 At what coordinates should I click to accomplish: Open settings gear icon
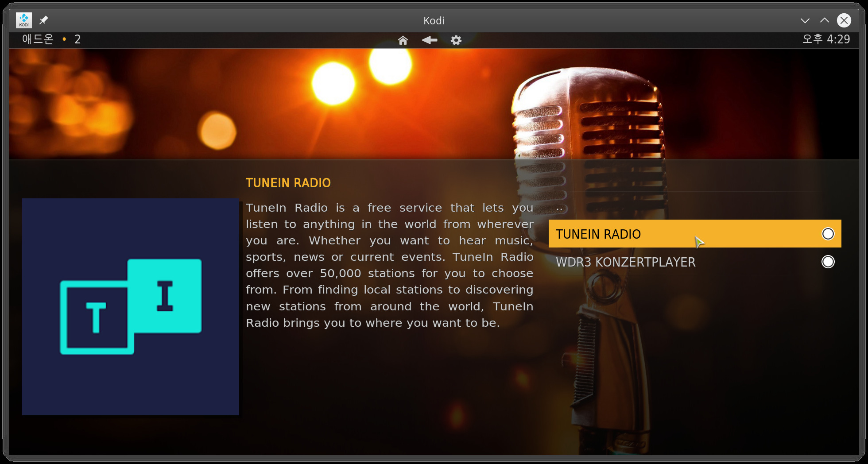point(456,40)
